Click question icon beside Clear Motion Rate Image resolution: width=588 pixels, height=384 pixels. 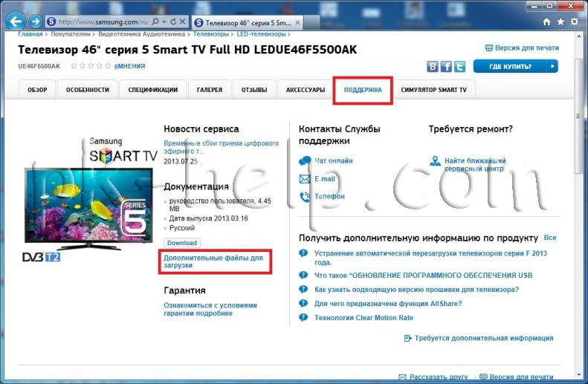click(x=303, y=318)
